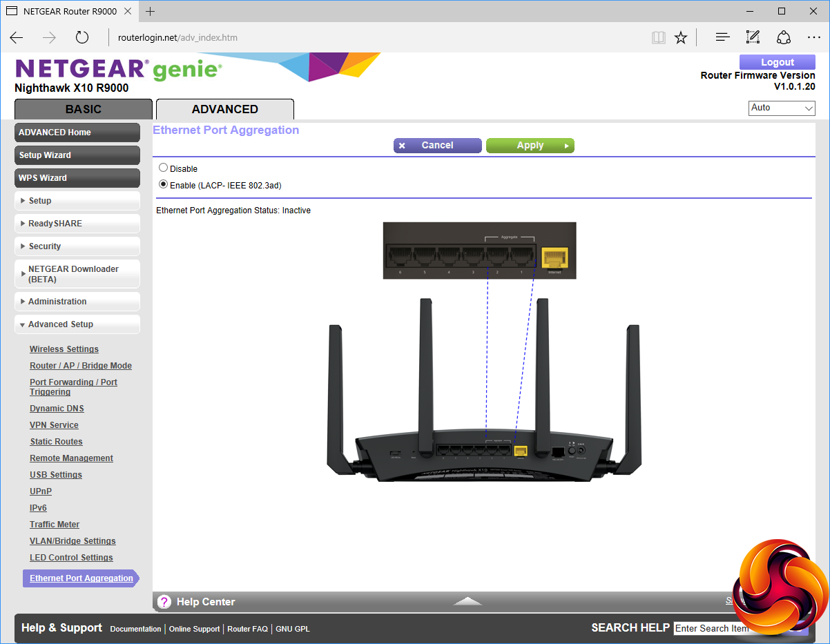Click the tab page icon beside NETGEAR Router R9000
The height and width of the screenshot is (644, 830).
click(12, 12)
